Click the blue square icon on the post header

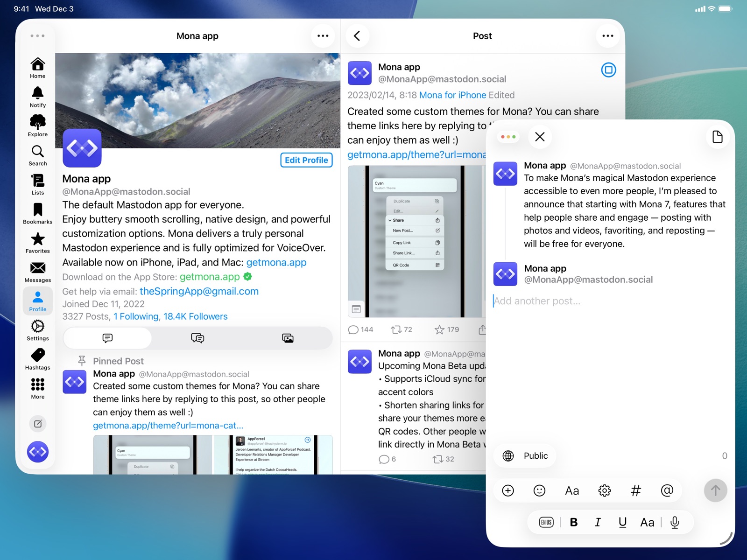tap(608, 70)
